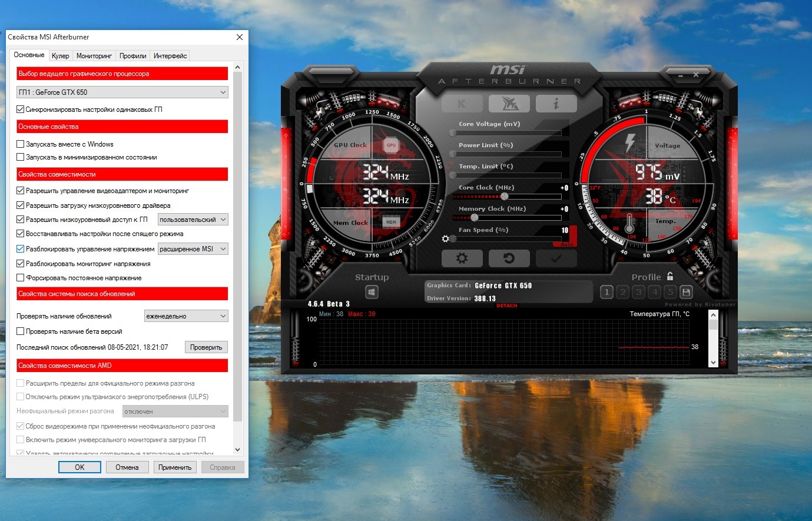Click the Profile lock icon
Screen dimensions: 812x521
[670, 276]
